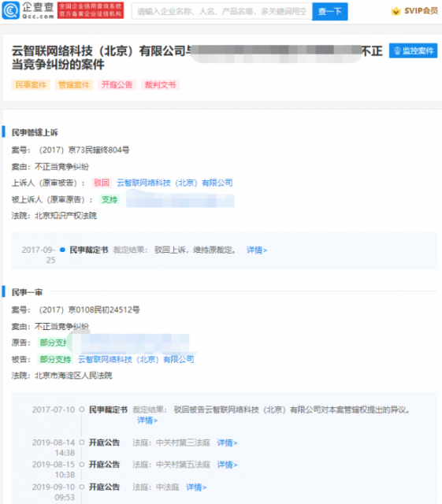
Task: Open 详情 for 2017-09-25 民事裁定书
Action: (x=257, y=250)
